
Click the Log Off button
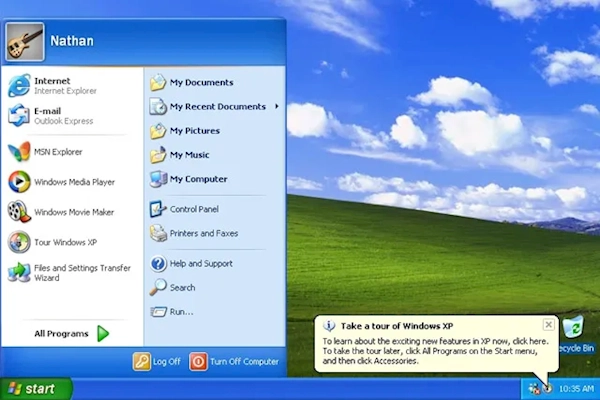(157, 362)
